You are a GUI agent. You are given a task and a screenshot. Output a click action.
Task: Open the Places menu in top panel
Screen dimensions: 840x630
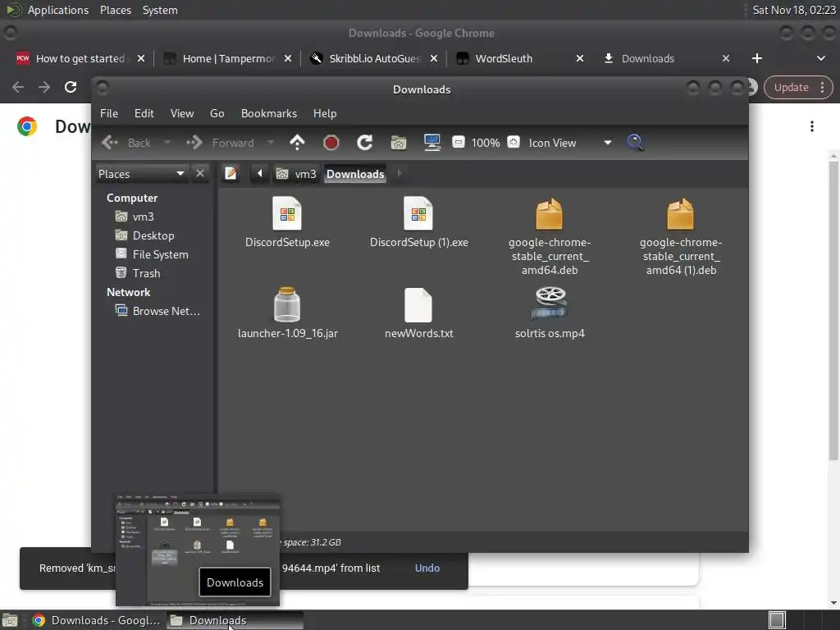tap(116, 10)
